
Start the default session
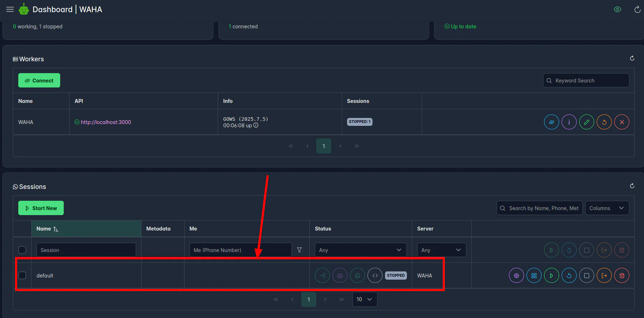point(552,275)
